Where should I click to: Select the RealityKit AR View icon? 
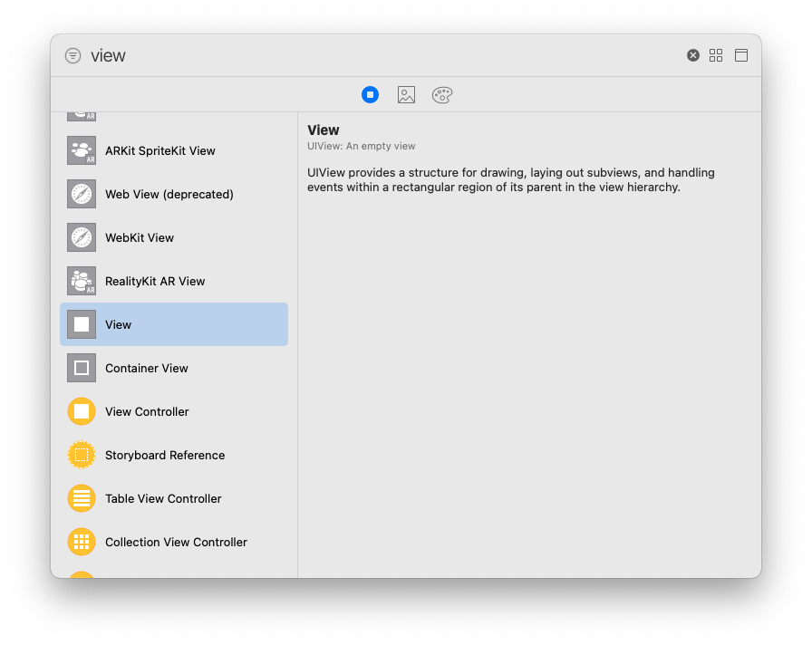point(82,281)
